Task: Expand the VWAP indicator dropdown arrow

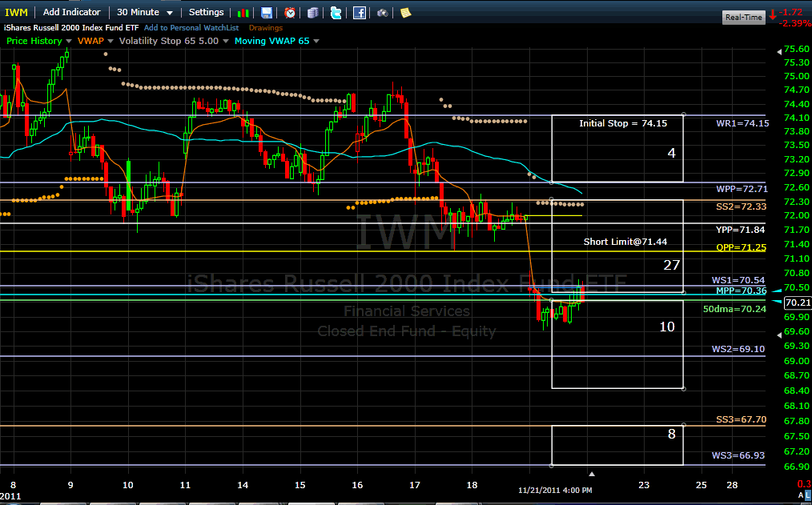Action: pos(110,42)
